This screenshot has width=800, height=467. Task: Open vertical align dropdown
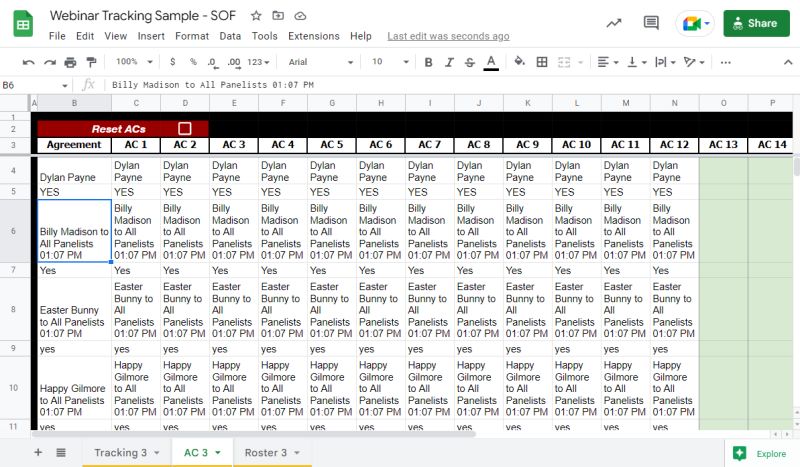[x=636, y=62]
